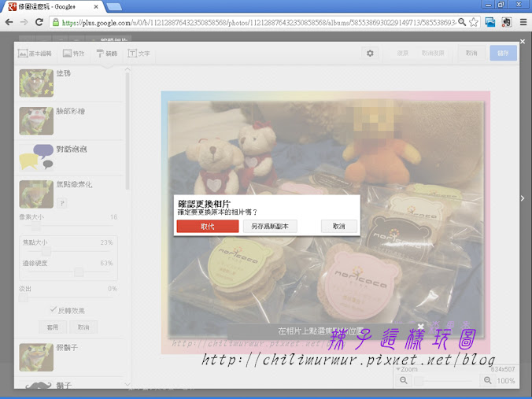Click the effects list scroll up arrow
532x399 pixels.
coord(127,69)
